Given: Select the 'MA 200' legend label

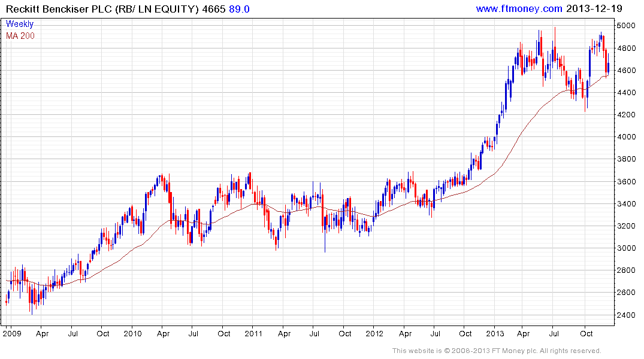Looking at the screenshot, I should 20,36.
